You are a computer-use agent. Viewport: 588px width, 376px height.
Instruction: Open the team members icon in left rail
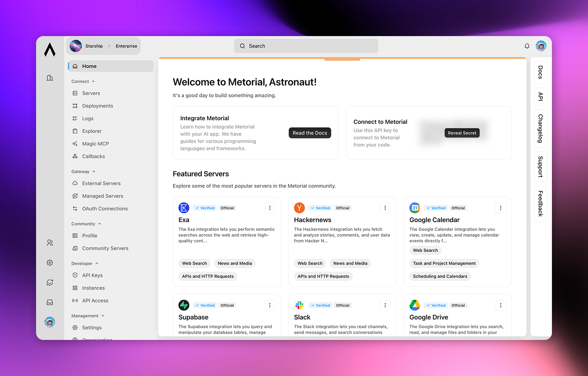click(50, 243)
